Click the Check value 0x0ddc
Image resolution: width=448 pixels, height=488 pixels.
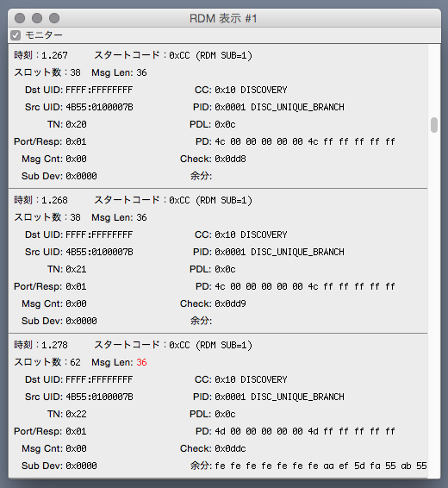(x=230, y=448)
